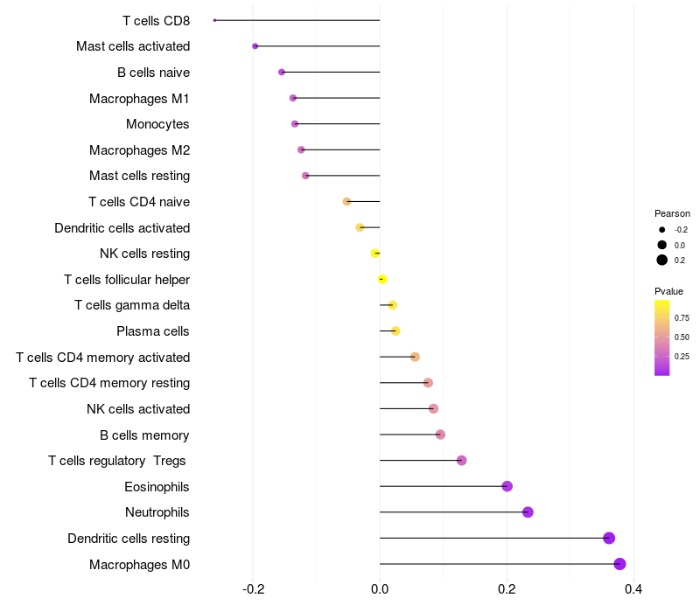Select the NK cells activated label
This screenshot has width=700, height=612.
(x=138, y=409)
